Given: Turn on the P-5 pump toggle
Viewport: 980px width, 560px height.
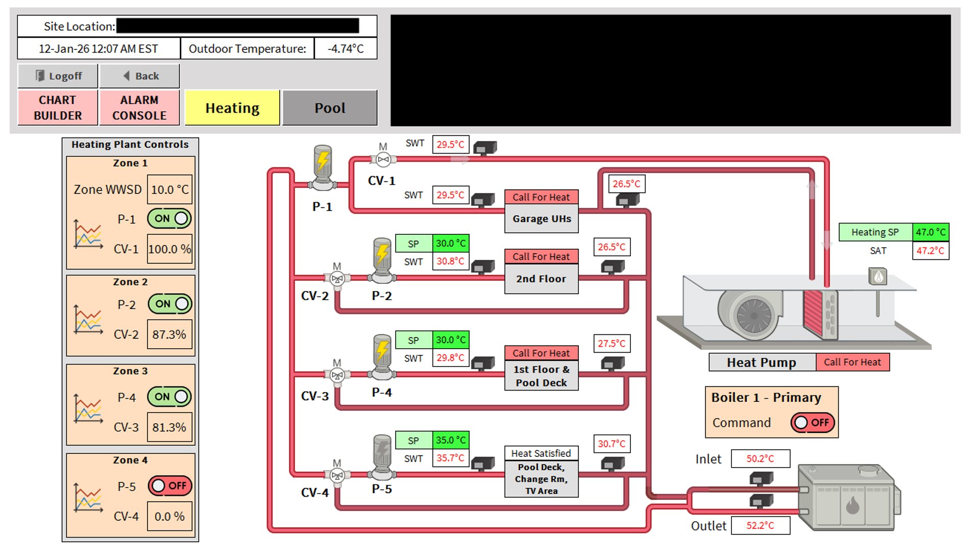Looking at the screenshot, I should [170, 485].
